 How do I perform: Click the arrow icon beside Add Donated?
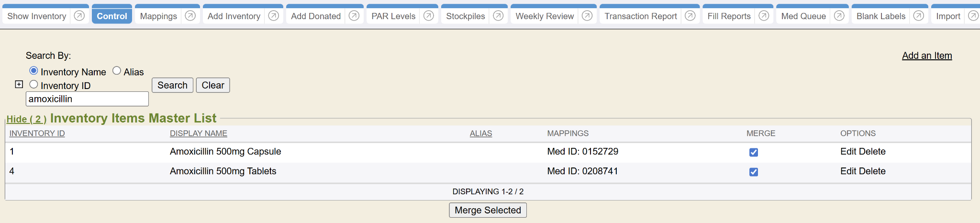(354, 16)
